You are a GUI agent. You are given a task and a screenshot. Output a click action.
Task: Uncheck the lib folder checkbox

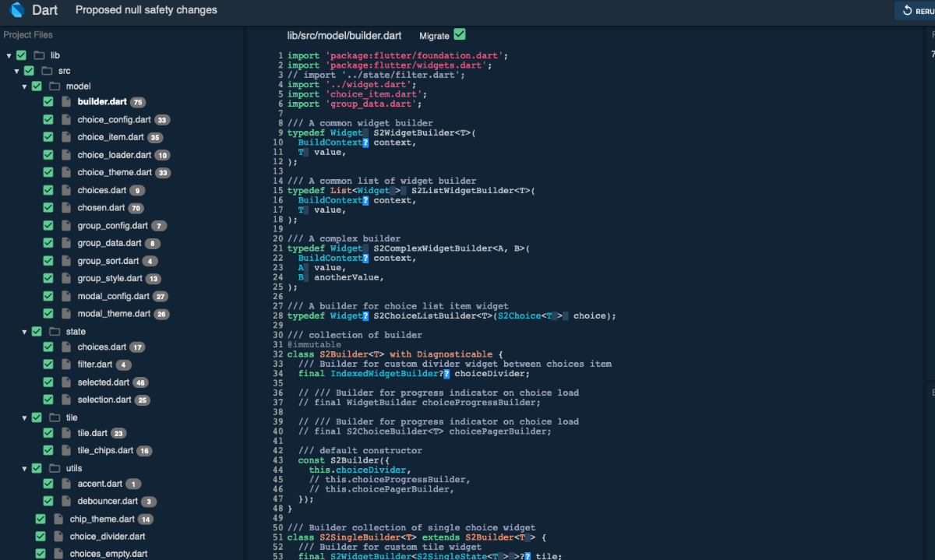click(x=21, y=55)
